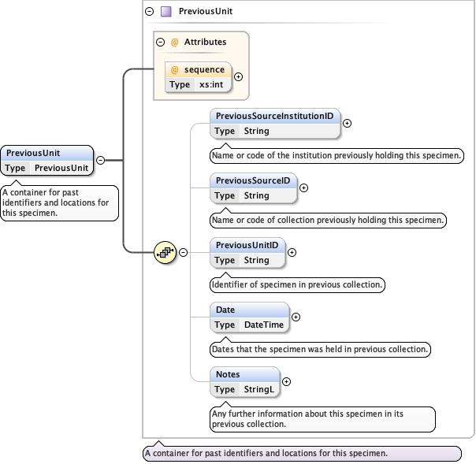Expand the PreviousUnitID element
The width and height of the screenshot is (476, 464).
(x=292, y=252)
